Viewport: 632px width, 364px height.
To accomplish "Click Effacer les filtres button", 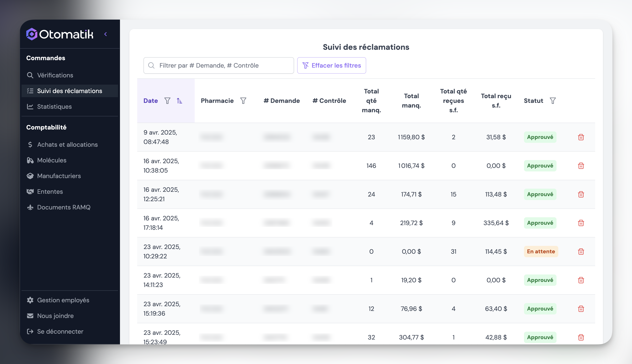I will tap(331, 65).
